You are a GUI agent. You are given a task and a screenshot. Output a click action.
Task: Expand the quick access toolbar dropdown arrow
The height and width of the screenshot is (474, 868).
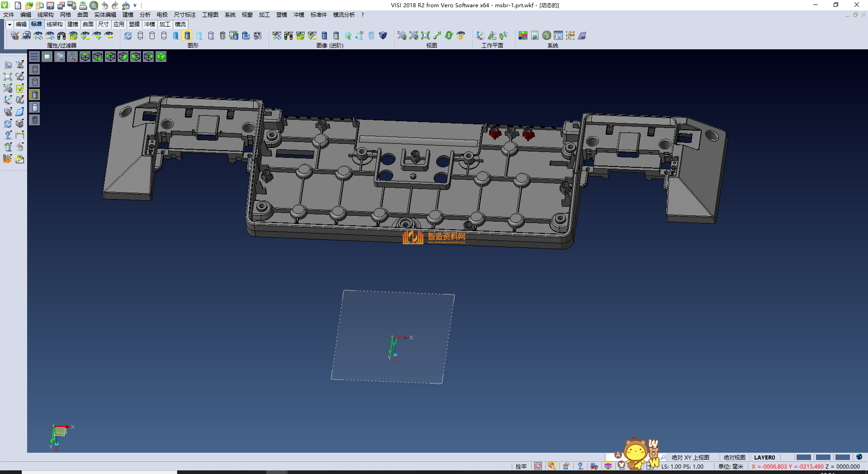click(135, 5)
